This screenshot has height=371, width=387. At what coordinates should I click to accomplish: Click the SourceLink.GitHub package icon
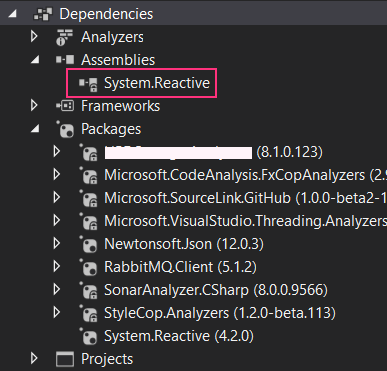click(89, 199)
